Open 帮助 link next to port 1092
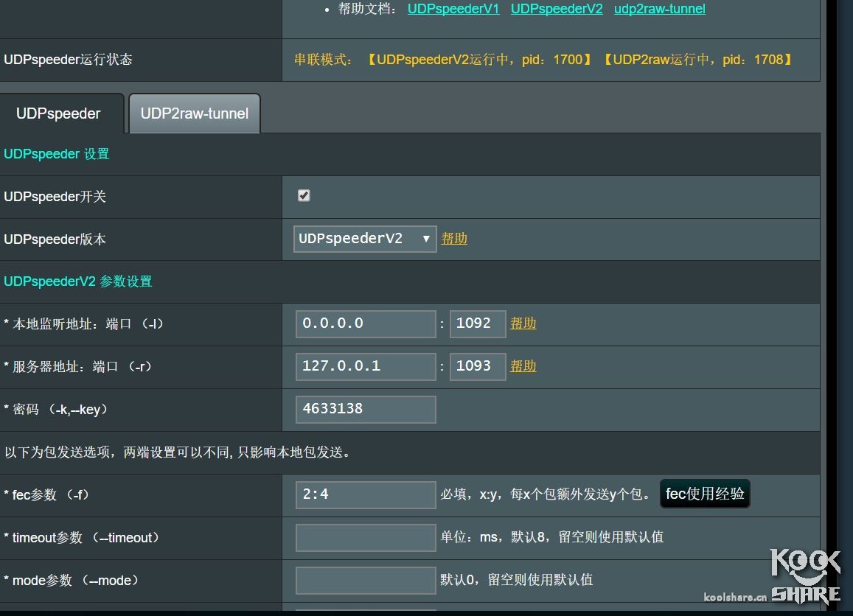This screenshot has width=853, height=616. 523,323
